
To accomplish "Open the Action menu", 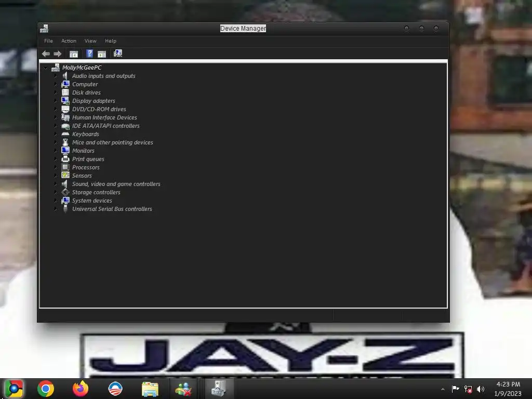I will click(69, 41).
